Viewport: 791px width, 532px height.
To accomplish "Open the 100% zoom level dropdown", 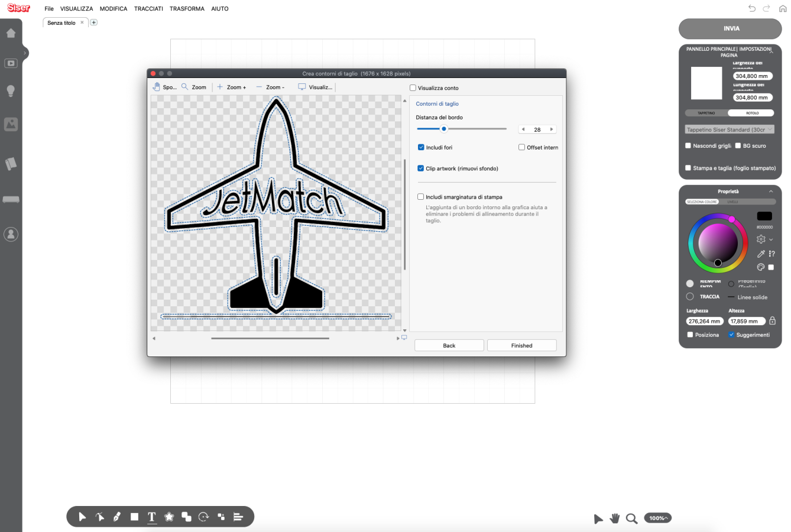I will point(657,518).
